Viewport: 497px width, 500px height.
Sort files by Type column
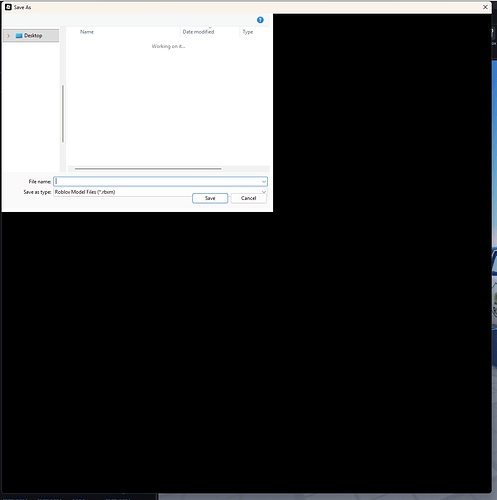248,32
